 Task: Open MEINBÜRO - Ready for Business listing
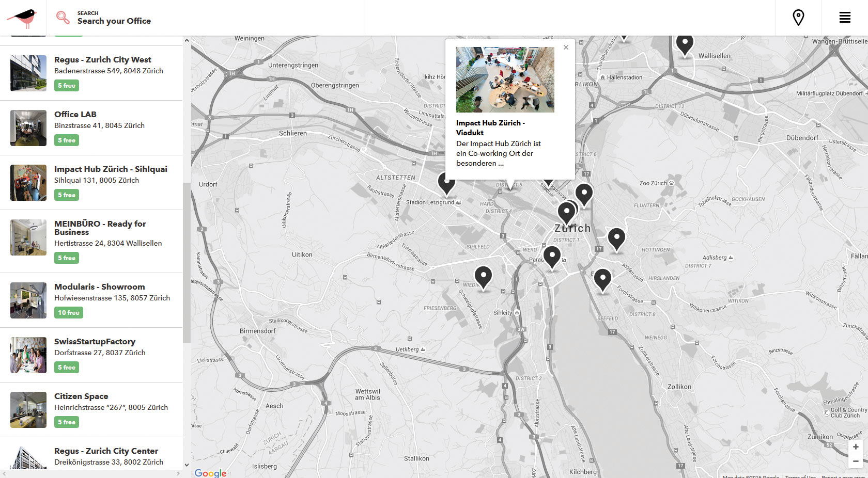coord(91,241)
